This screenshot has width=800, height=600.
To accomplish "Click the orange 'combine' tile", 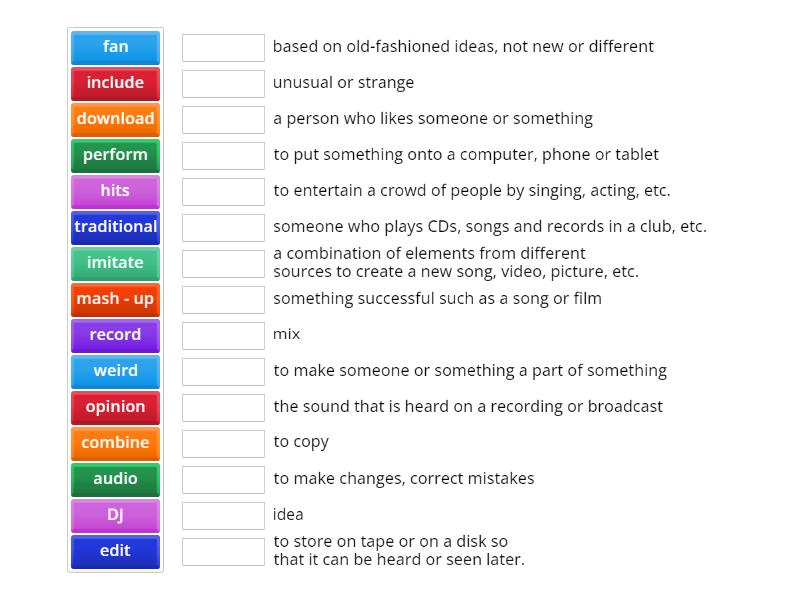I will coord(115,443).
